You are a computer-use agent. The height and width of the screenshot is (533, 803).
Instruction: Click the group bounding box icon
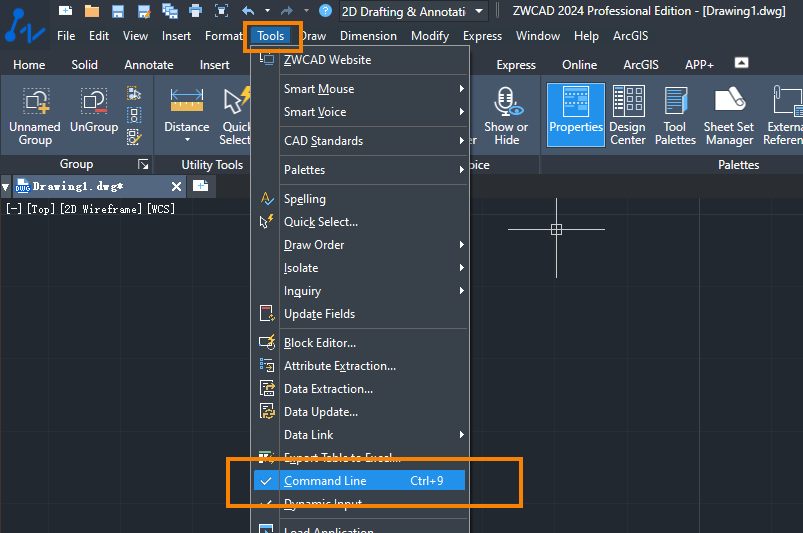pos(134,115)
